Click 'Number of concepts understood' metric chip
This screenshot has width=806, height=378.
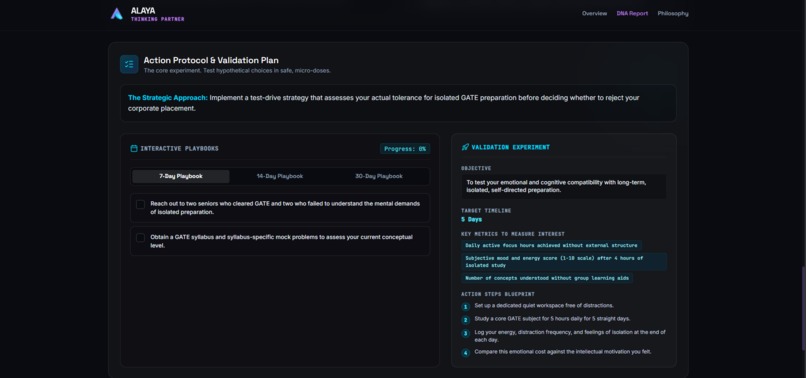click(x=547, y=278)
